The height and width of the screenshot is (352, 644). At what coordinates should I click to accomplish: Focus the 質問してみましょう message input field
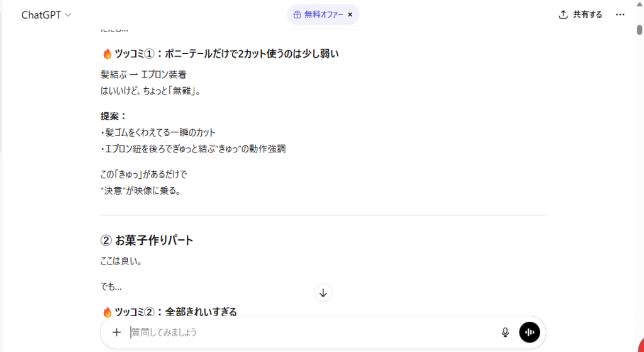(308, 332)
